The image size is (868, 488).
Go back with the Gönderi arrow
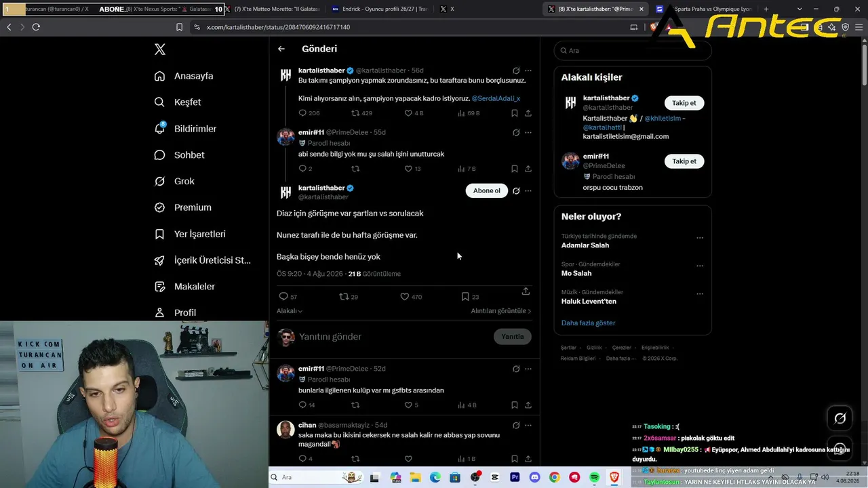click(281, 49)
